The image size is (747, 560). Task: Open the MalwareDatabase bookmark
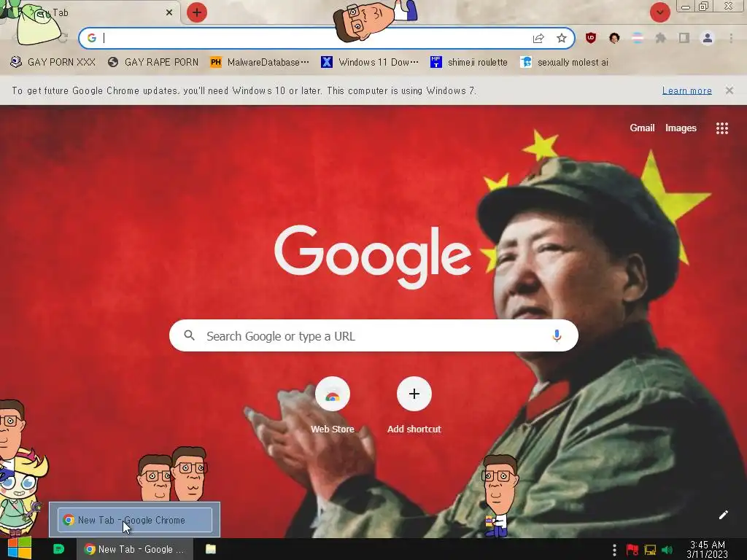click(x=260, y=62)
